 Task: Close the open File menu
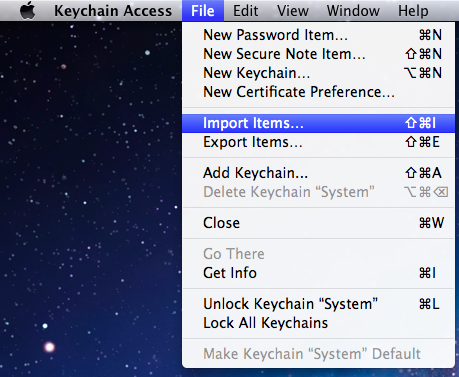(203, 11)
